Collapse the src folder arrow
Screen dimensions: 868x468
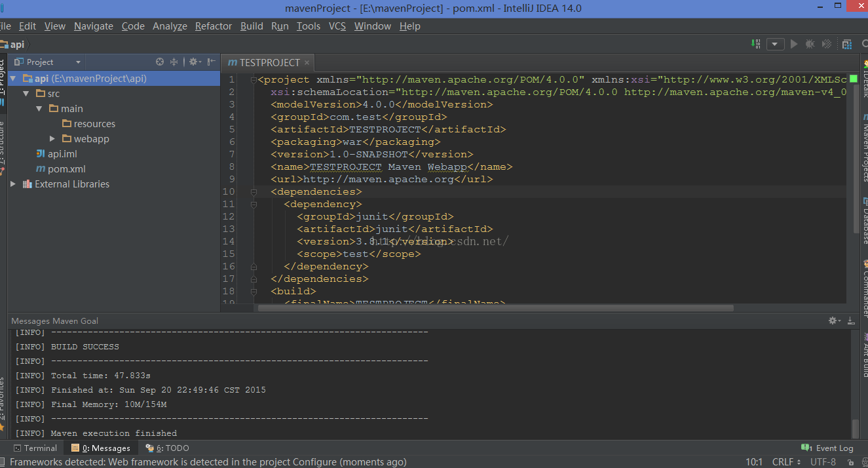click(26, 93)
